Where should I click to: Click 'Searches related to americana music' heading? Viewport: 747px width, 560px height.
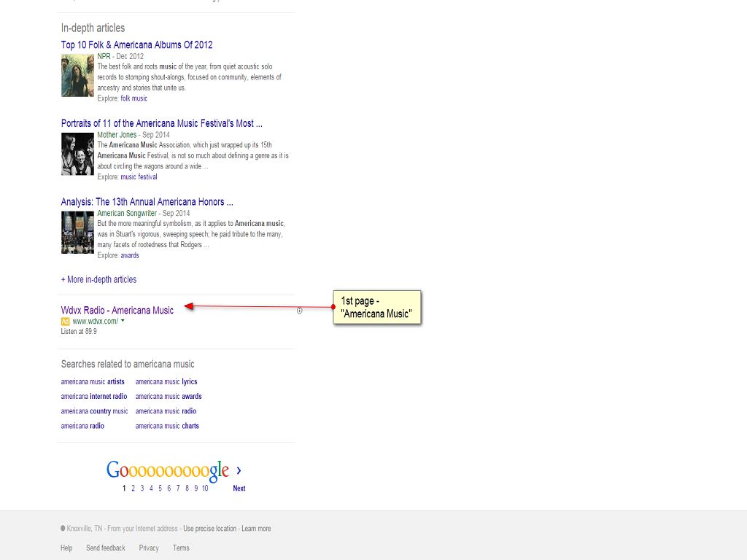coord(128,365)
